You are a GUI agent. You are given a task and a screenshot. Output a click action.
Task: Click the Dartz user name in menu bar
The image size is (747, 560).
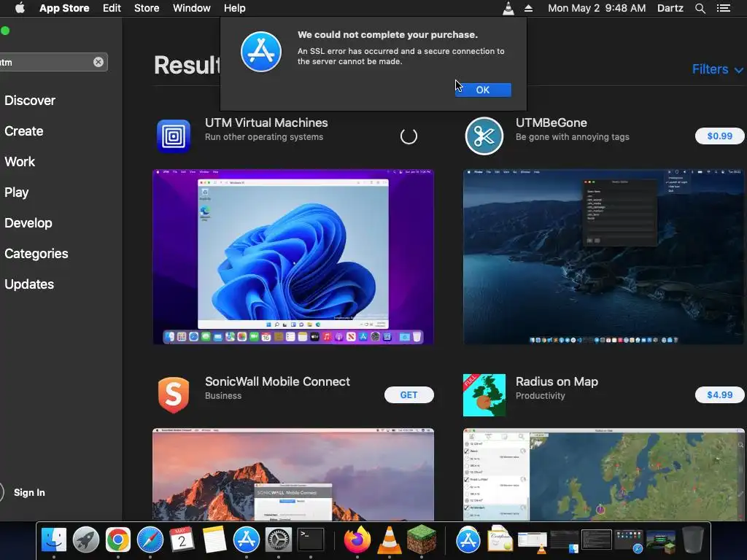point(670,8)
